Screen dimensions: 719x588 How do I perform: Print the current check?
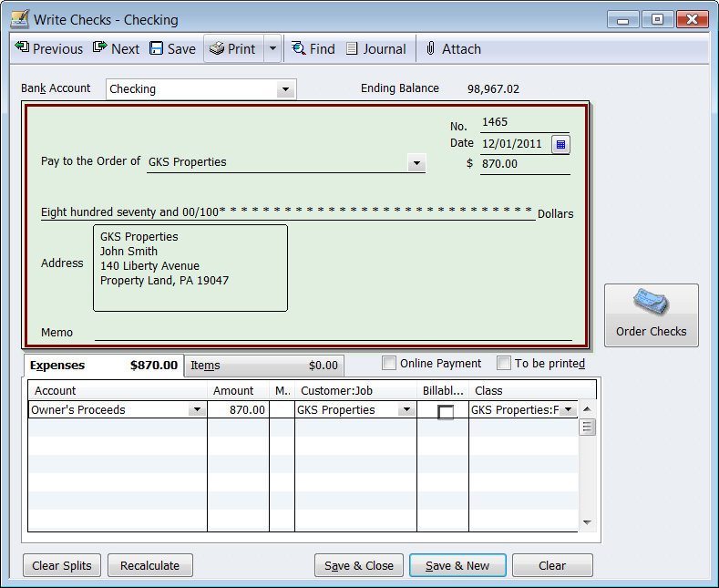pyautogui.click(x=232, y=49)
